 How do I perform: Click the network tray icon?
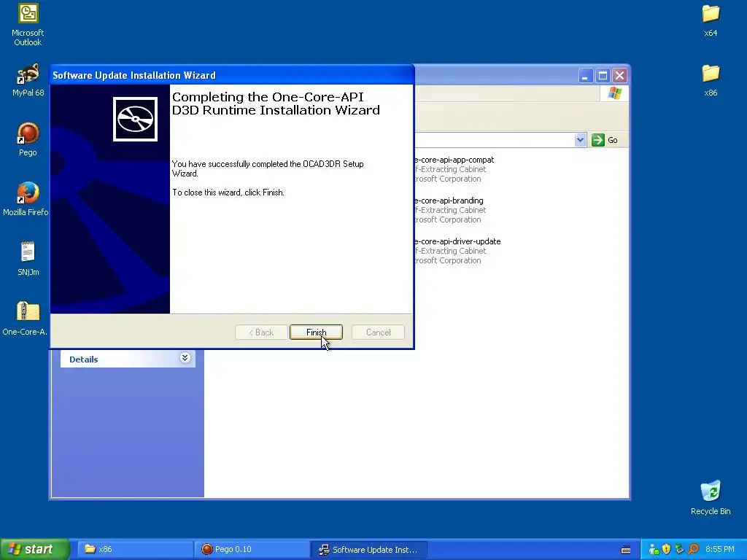point(654,550)
